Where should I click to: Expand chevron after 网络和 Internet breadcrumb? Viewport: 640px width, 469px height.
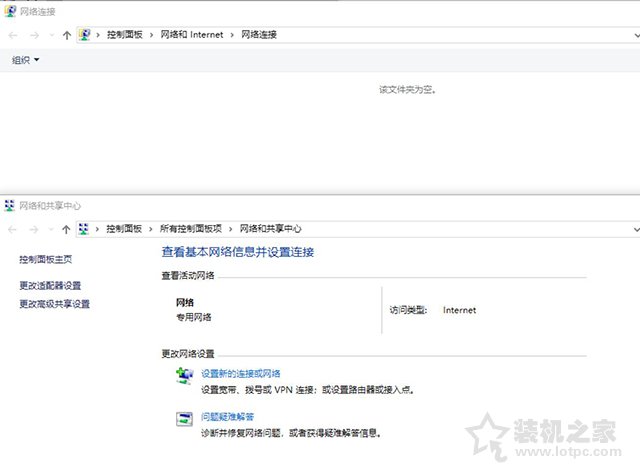[232, 35]
